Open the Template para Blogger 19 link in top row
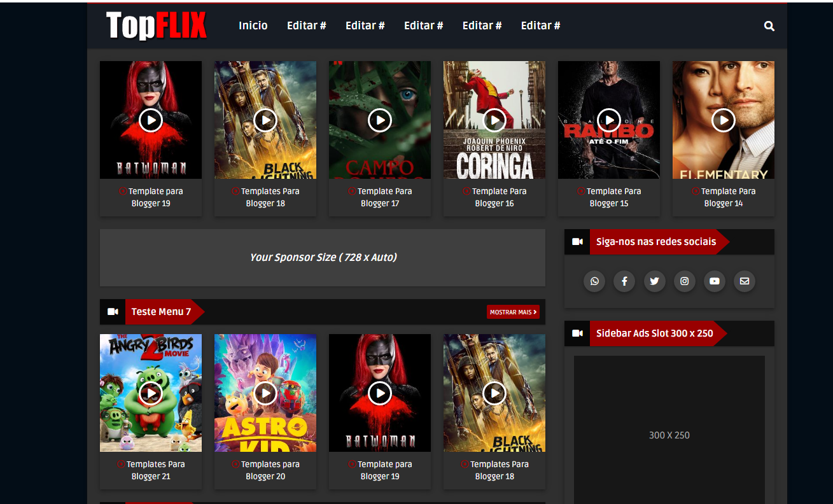The width and height of the screenshot is (833, 504). coord(151,197)
